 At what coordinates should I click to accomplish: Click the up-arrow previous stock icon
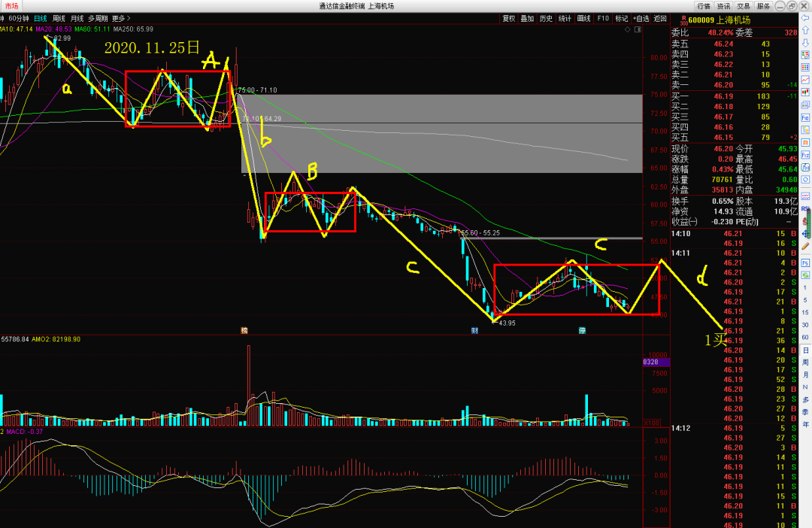tap(805, 30)
